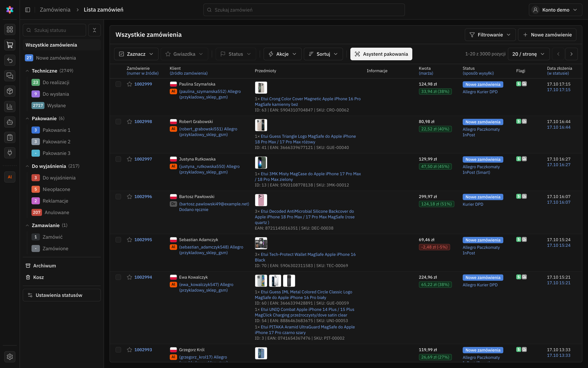The height and width of the screenshot is (368, 588).
Task: Open the AI assistant icon in sidebar
Action: pos(10,177)
